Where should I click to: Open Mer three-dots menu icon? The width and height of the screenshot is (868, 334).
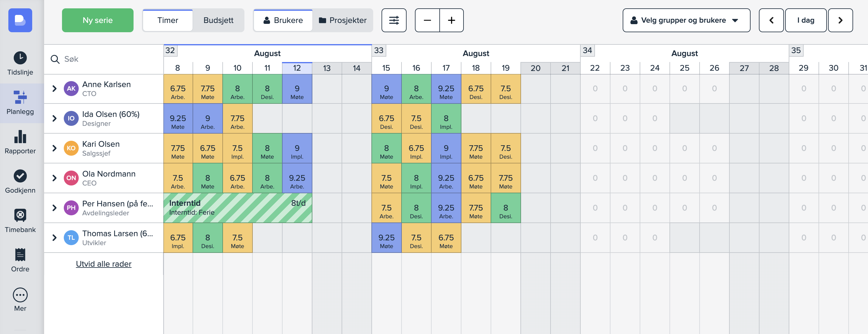tap(20, 295)
